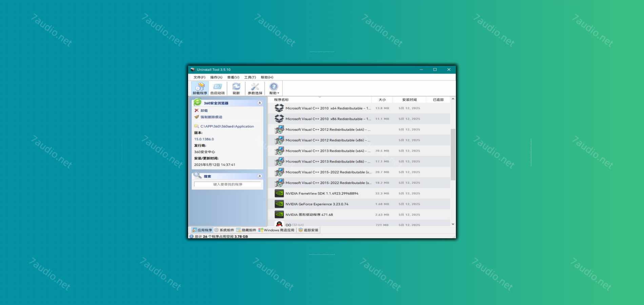Collapse the 360安全浏览器 details panel chevron
Screen dimensions: 644x305
point(260,103)
